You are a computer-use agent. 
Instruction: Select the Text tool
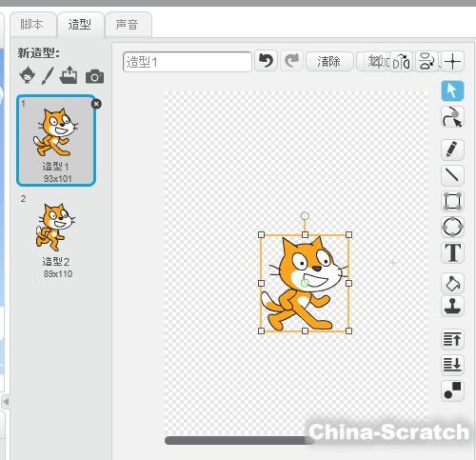click(452, 252)
